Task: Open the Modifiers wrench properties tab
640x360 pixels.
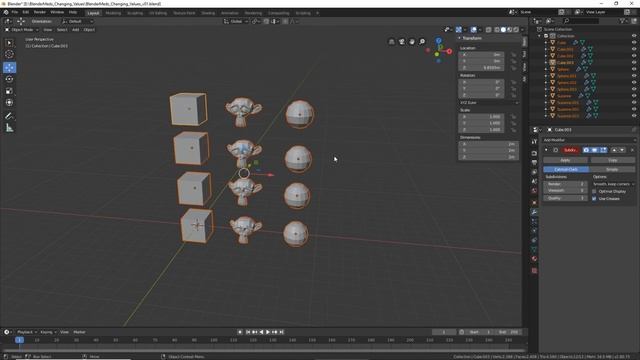Action: [x=534, y=212]
